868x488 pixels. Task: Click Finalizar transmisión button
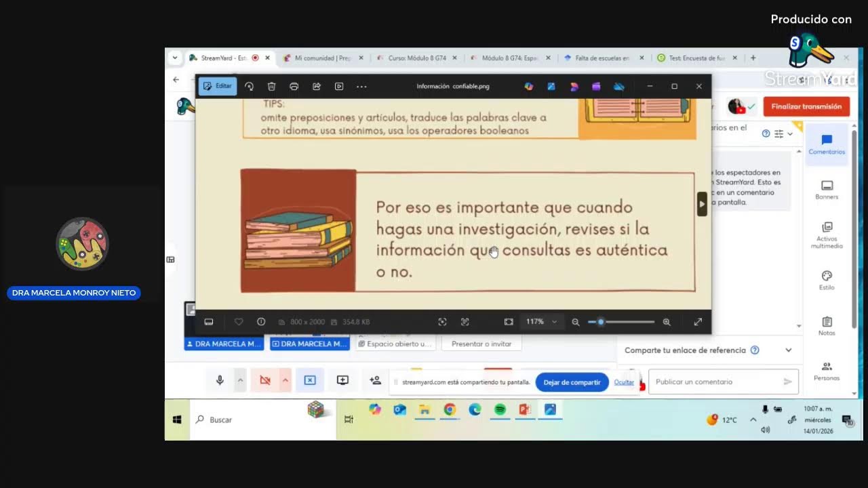(806, 106)
